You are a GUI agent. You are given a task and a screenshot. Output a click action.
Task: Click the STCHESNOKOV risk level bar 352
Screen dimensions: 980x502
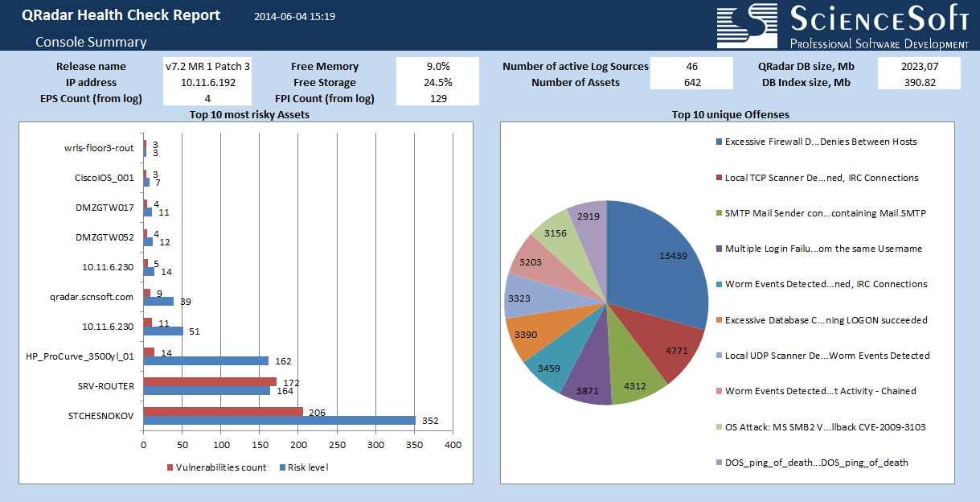pyautogui.click(x=280, y=420)
